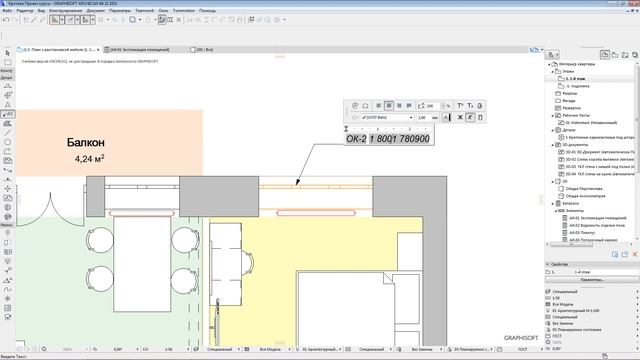Screen dimensions: 640x360
Task: Open the 'Документ' menu
Action: coord(96,11)
